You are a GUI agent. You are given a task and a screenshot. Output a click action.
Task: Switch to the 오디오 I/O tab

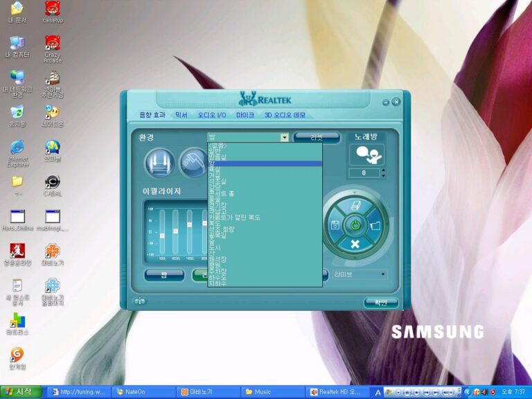[212, 115]
